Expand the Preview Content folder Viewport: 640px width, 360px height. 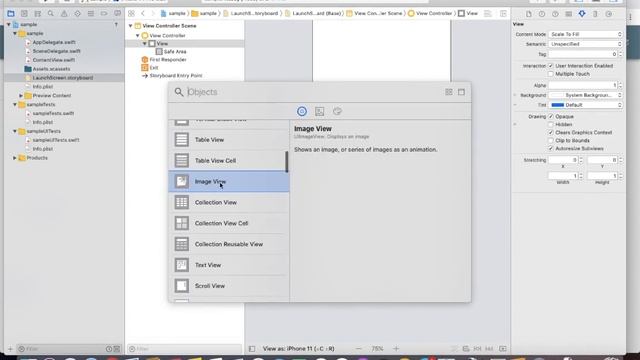[21, 96]
